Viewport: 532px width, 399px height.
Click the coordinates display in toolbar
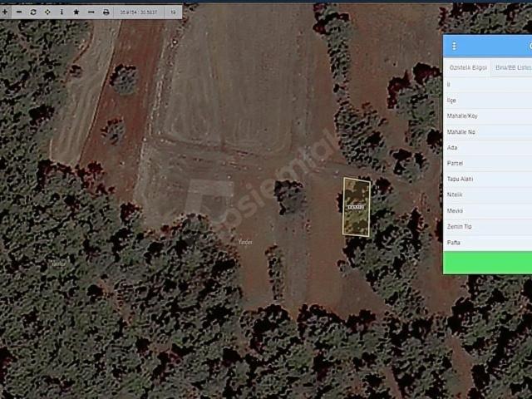(138, 12)
